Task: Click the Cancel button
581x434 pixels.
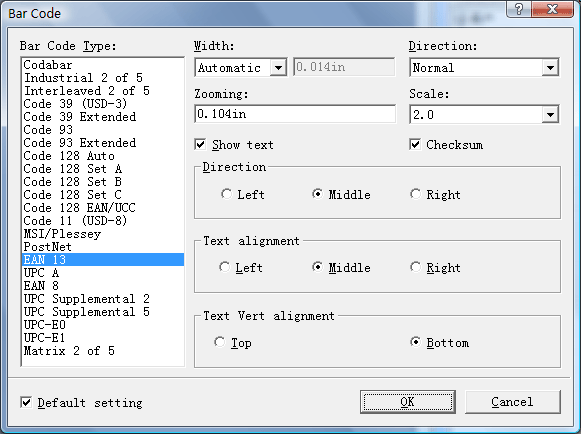Action: click(512, 402)
